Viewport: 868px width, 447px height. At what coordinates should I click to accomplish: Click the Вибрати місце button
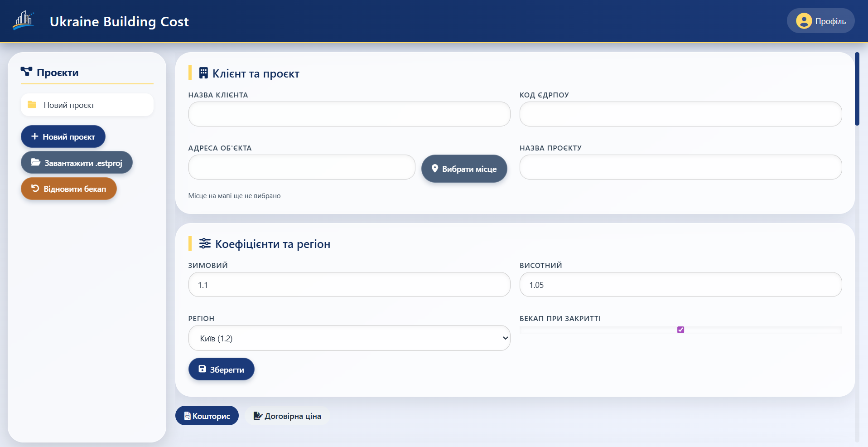pyautogui.click(x=464, y=169)
